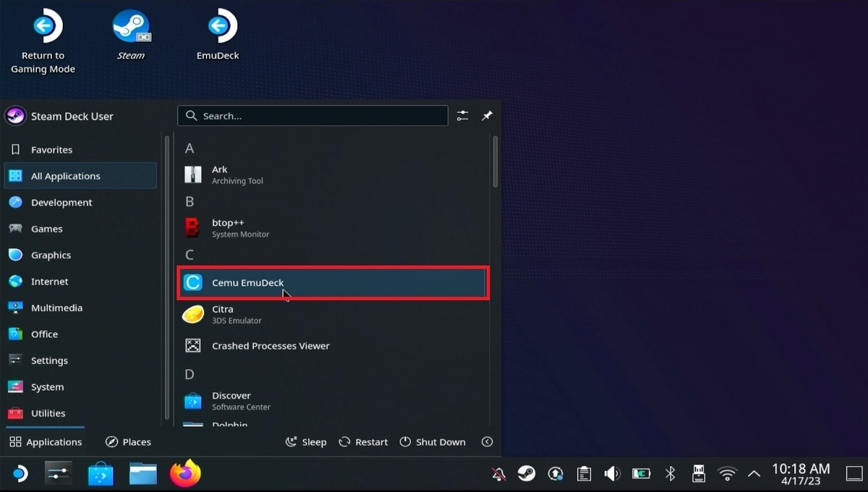This screenshot has height=492, width=868.
Task: Open the removable devices tray icon
Action: tap(698, 474)
